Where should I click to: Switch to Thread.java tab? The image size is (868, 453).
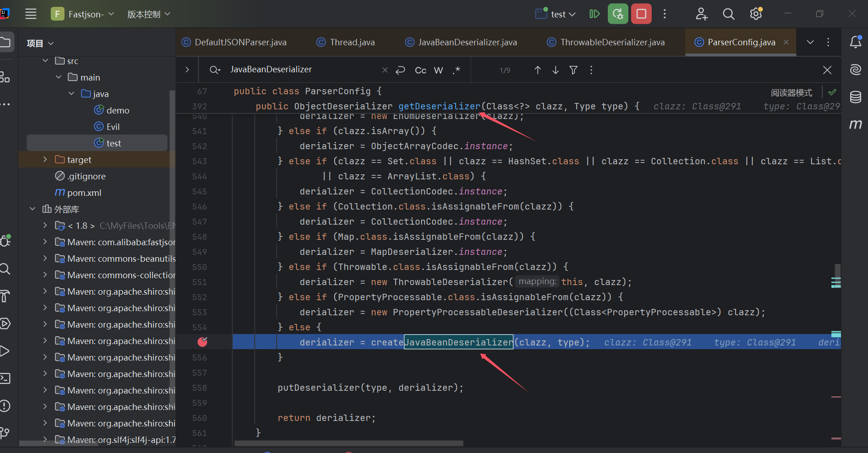(x=346, y=42)
